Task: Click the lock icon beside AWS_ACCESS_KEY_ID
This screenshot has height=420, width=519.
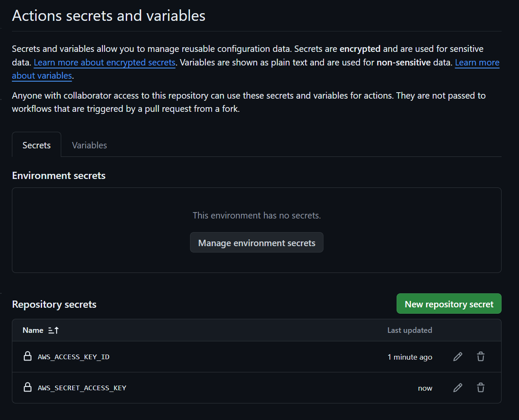Action: (28, 356)
